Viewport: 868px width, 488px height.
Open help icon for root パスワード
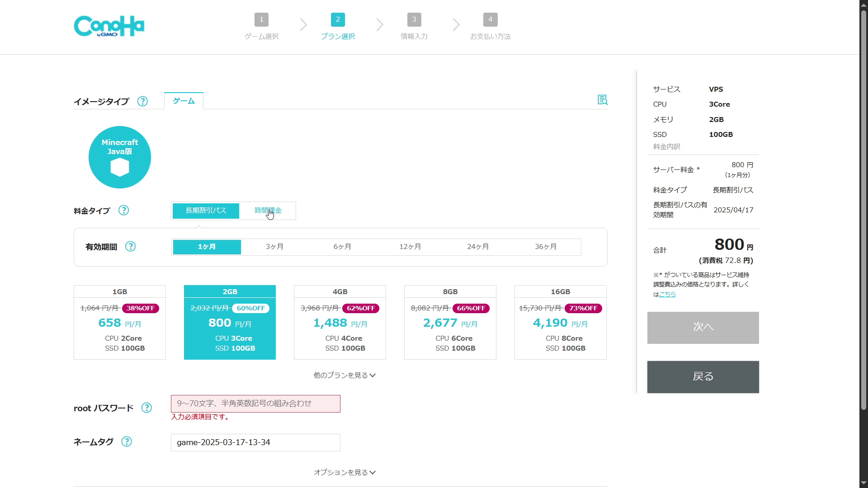point(146,408)
